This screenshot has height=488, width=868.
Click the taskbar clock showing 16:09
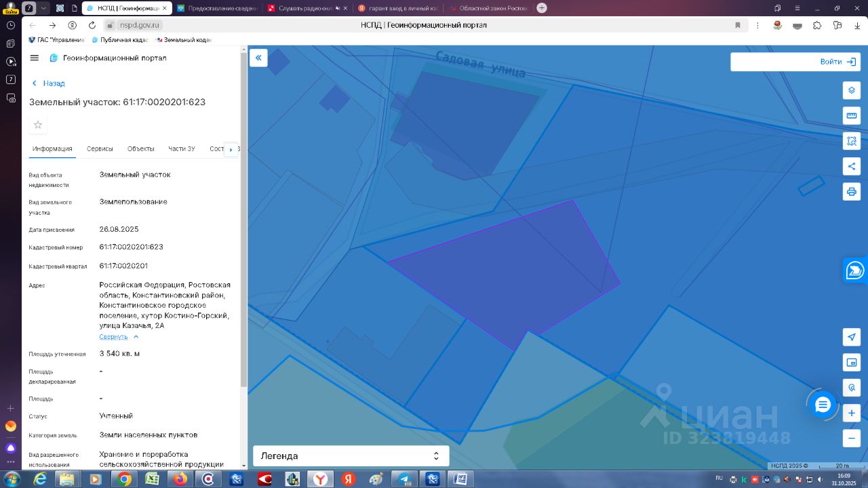point(844,479)
